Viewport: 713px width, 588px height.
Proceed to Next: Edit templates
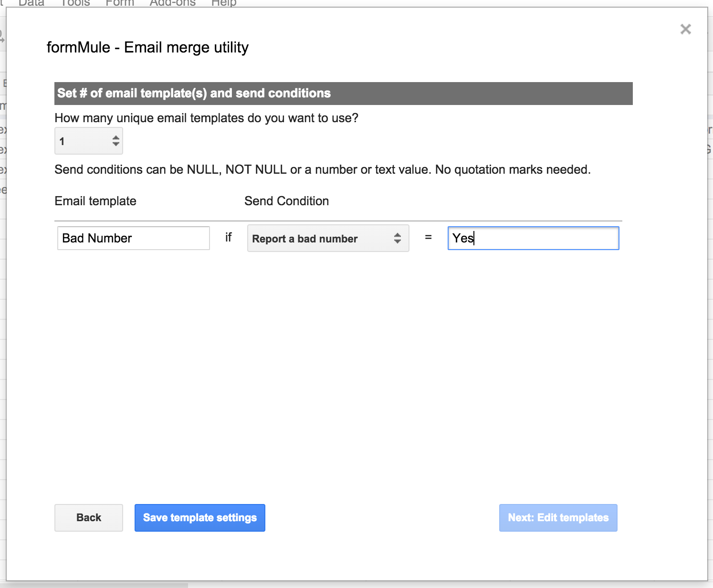558,518
